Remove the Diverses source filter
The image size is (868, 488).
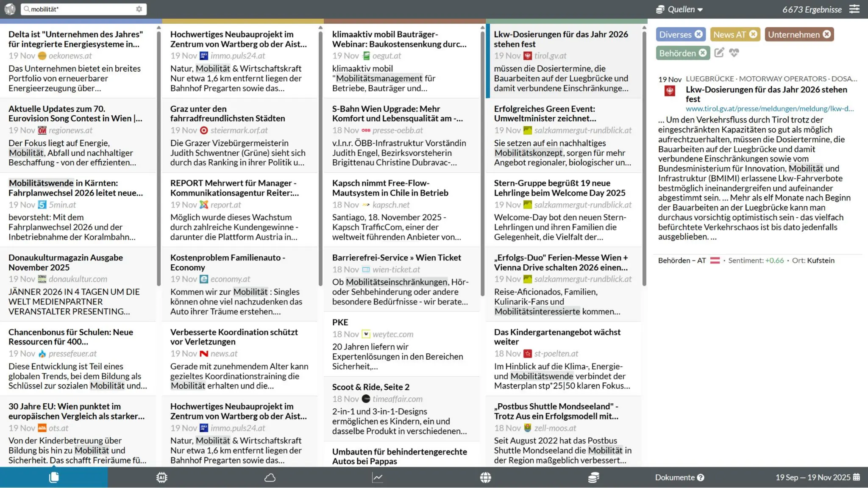pyautogui.click(x=699, y=34)
